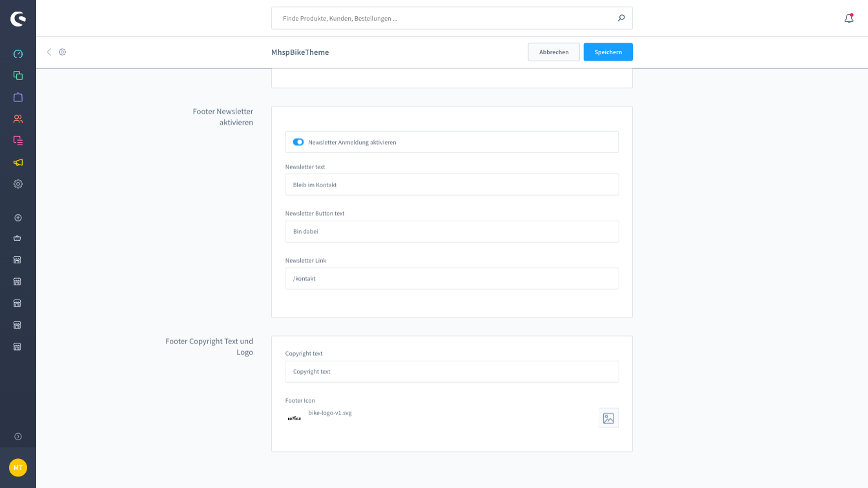The width and height of the screenshot is (868, 488).
Task: Focus the Newsletter Button text field
Action: (x=451, y=232)
